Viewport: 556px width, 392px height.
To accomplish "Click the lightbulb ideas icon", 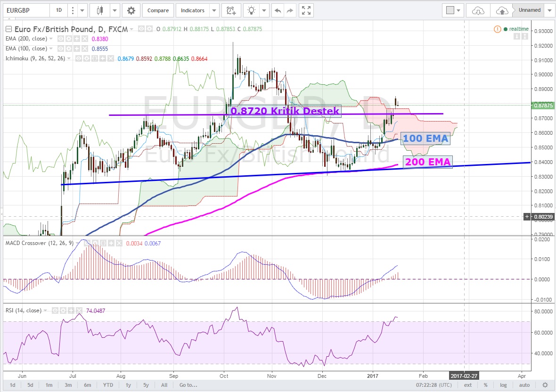I will click(252, 10).
